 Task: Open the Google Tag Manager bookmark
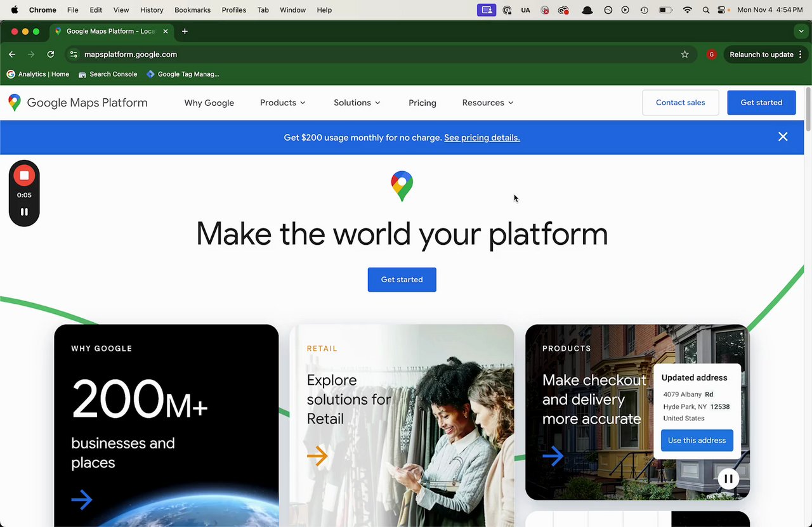coord(183,74)
